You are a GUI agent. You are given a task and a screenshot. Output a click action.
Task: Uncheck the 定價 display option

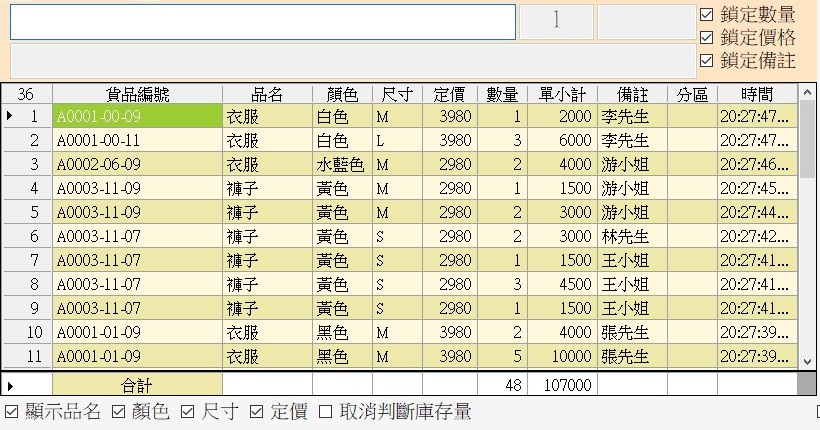point(257,412)
